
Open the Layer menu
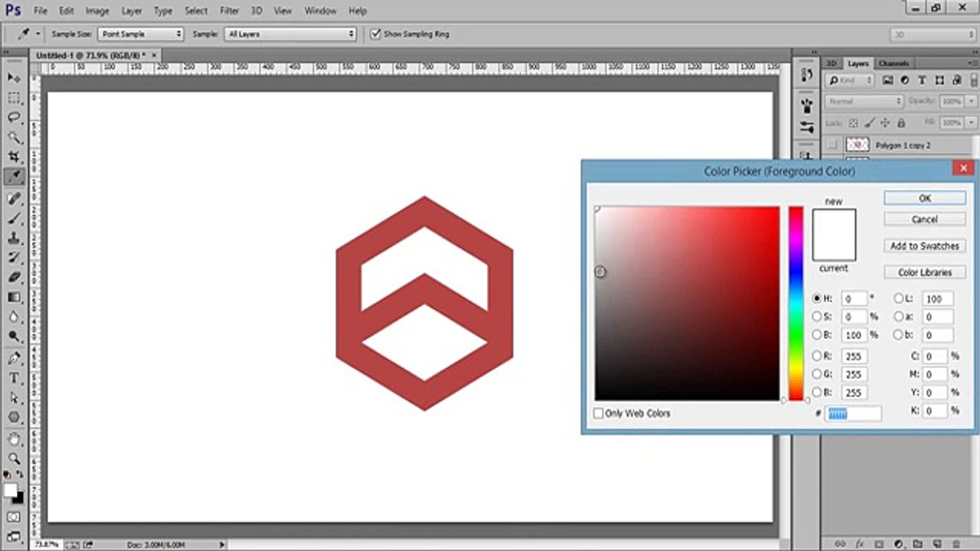coord(132,11)
